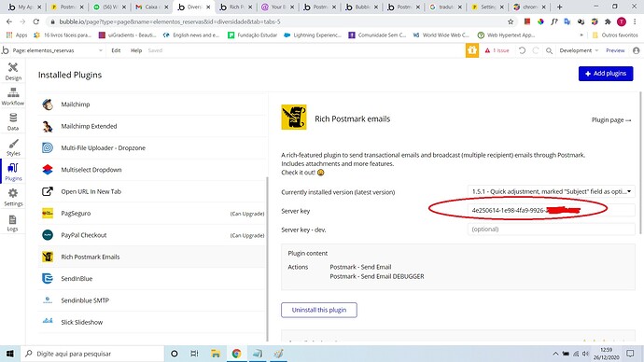Open the Logs tab in sidebar
This screenshot has height=362, width=644.
[x=13, y=223]
